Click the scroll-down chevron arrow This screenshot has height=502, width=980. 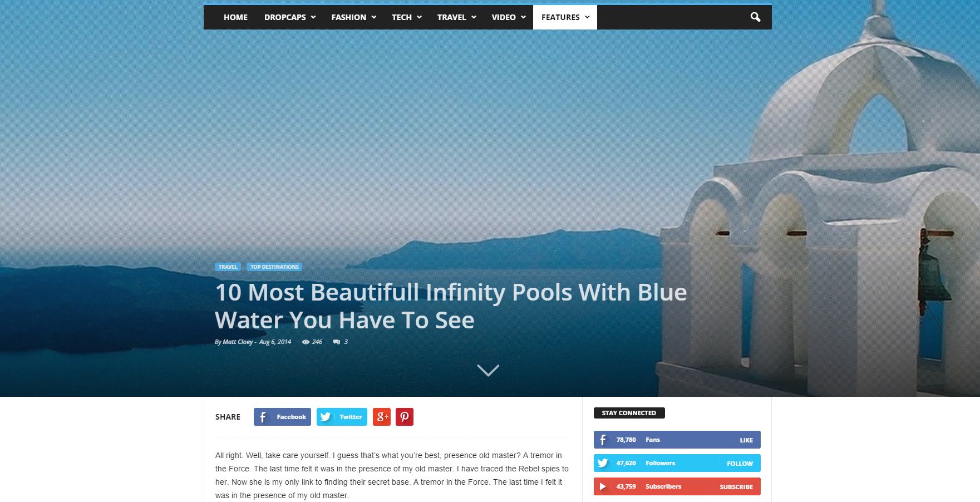point(488,370)
